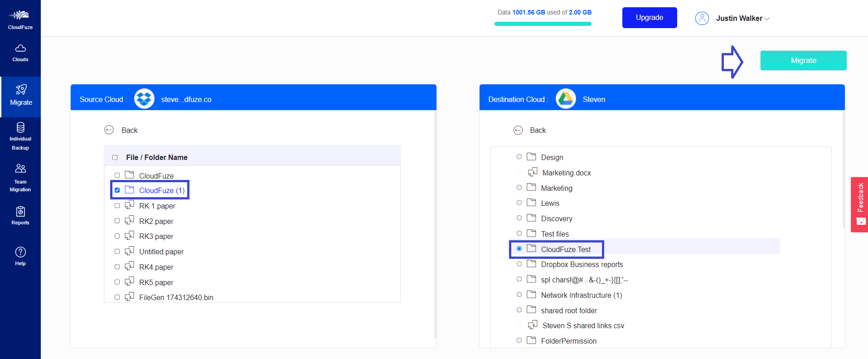868x359 pixels.
Task: Click the Back link in the source panel
Action: click(130, 131)
